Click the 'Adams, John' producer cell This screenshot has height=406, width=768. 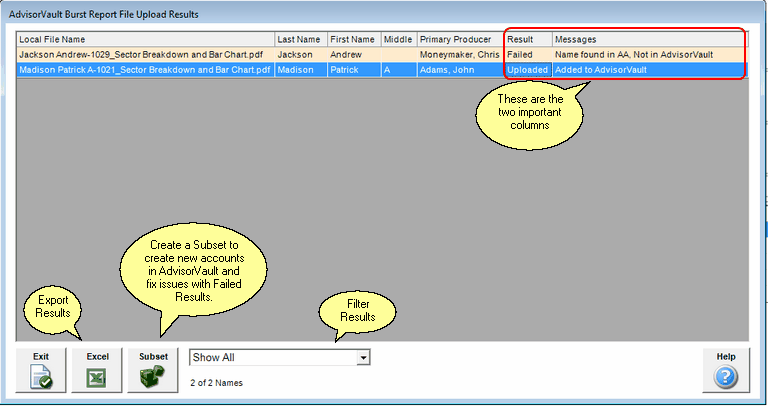point(461,70)
